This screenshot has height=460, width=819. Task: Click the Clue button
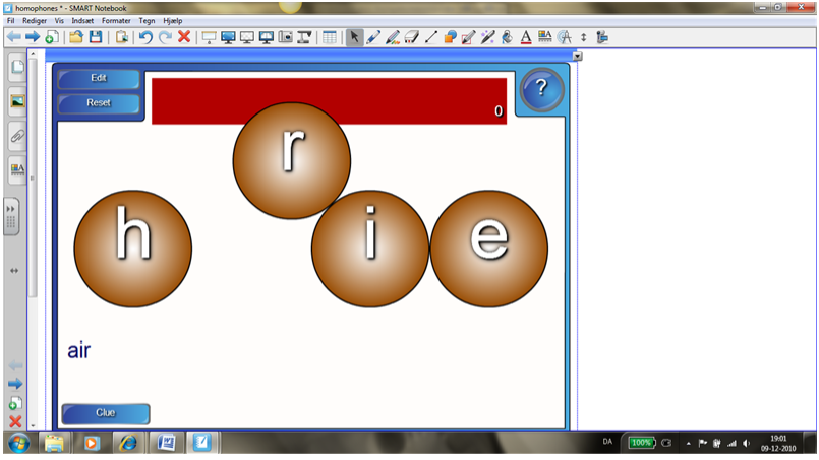tap(106, 413)
